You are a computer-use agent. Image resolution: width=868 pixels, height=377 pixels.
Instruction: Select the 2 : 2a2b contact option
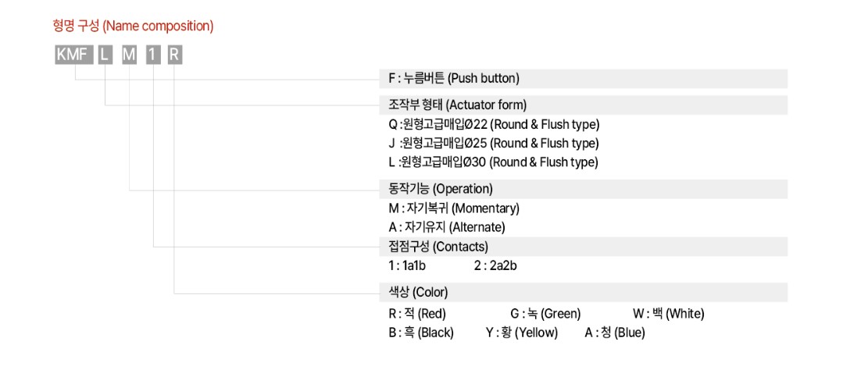click(495, 266)
